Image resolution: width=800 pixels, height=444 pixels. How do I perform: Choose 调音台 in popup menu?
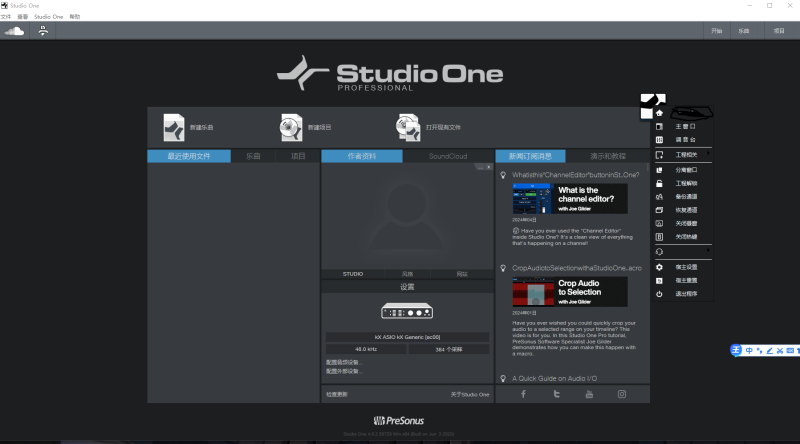click(x=685, y=140)
